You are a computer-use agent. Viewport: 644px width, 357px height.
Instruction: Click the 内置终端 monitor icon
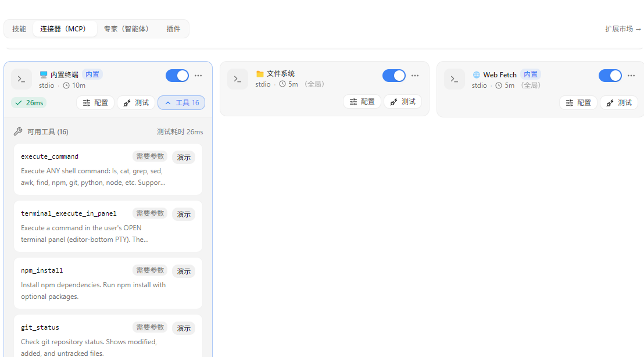coord(44,74)
